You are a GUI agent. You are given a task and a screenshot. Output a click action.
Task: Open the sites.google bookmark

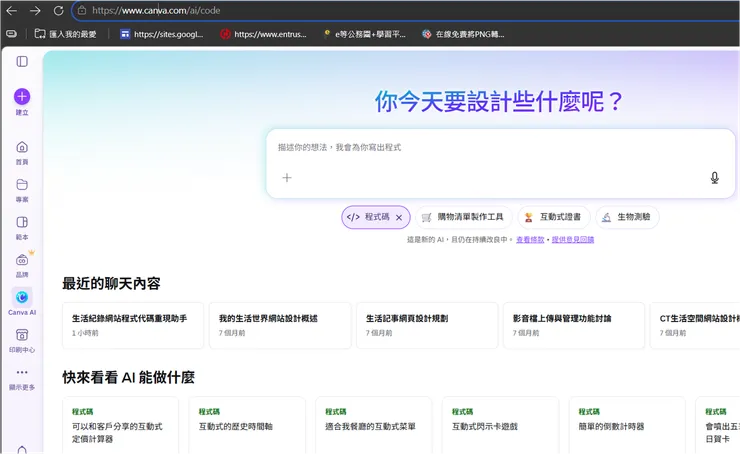(x=162, y=34)
